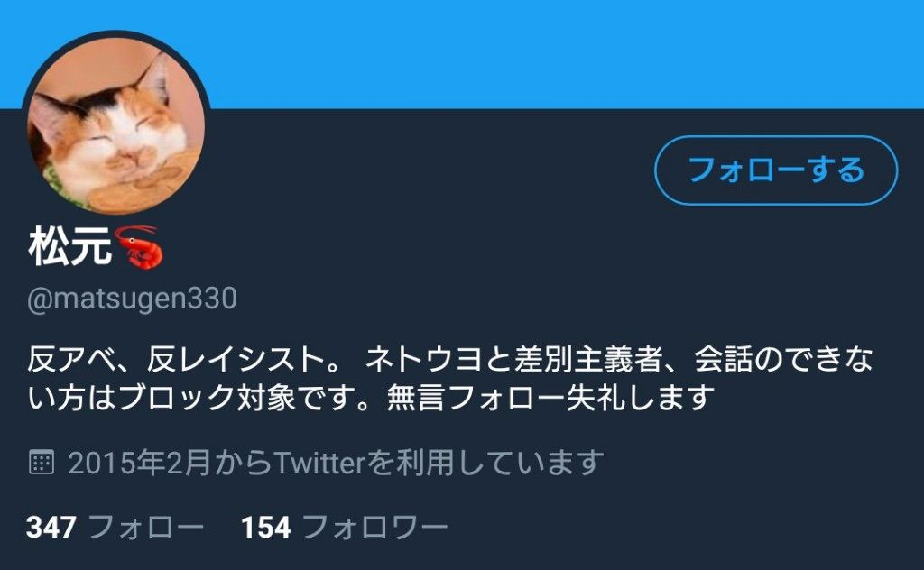Image resolution: width=924 pixels, height=570 pixels.
Task: Click the calendar icon before join date
Action: pyautogui.click(x=42, y=463)
